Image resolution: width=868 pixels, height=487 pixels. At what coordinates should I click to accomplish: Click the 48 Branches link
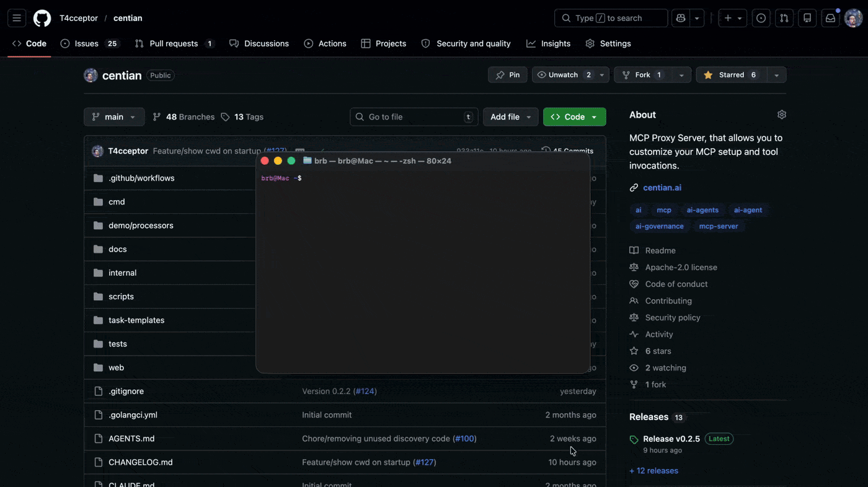coord(184,116)
